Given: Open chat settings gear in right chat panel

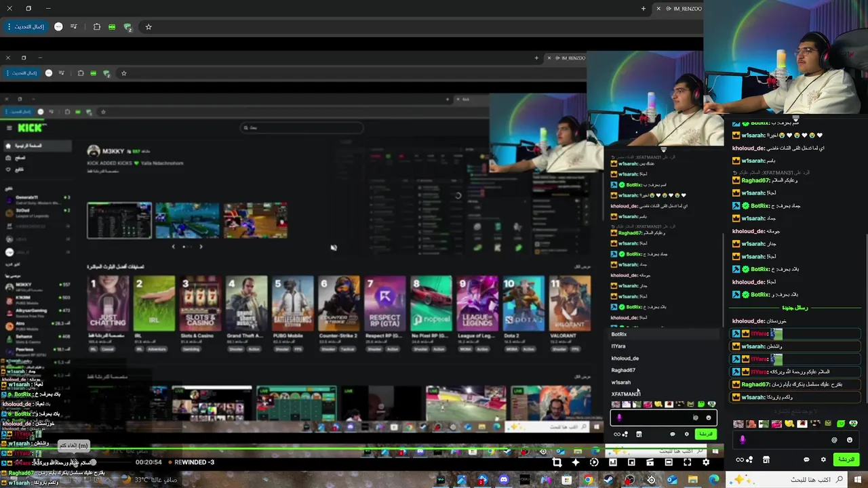Looking at the screenshot, I should (823, 460).
